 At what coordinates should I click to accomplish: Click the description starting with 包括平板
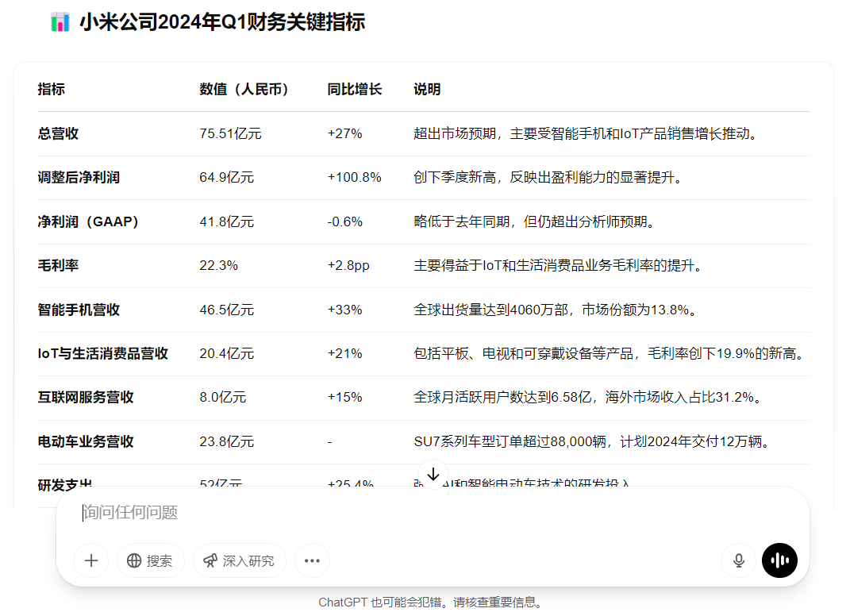[608, 354]
